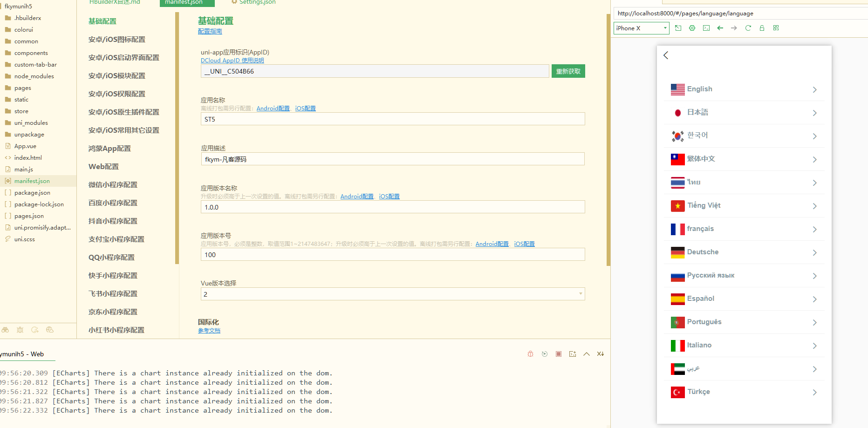
Task: Open the Vue version selection dropdown
Action: pos(392,294)
